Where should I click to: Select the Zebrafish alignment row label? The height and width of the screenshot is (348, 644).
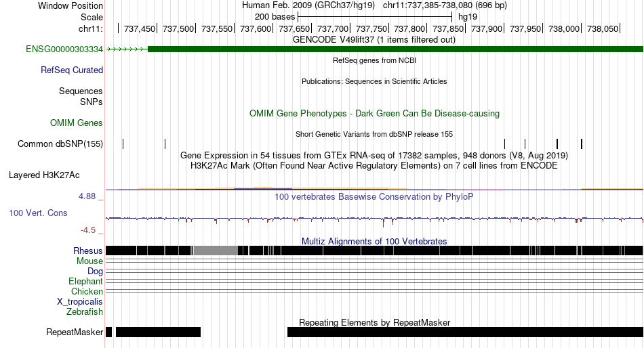[85, 312]
